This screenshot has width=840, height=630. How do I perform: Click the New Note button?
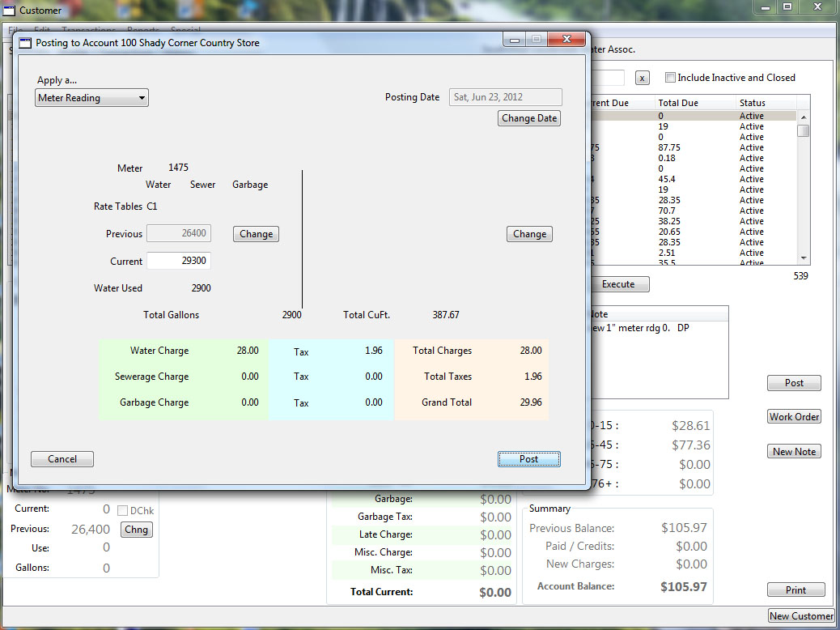click(x=794, y=452)
